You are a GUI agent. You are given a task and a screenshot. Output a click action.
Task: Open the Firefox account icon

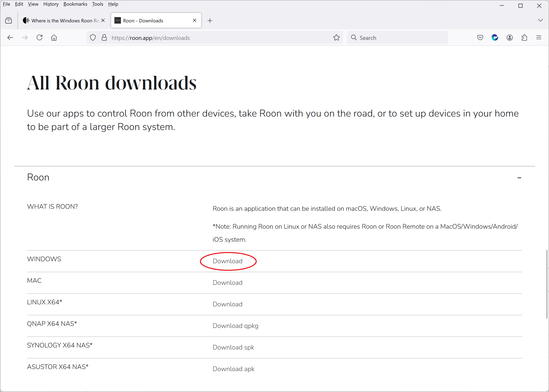509,38
